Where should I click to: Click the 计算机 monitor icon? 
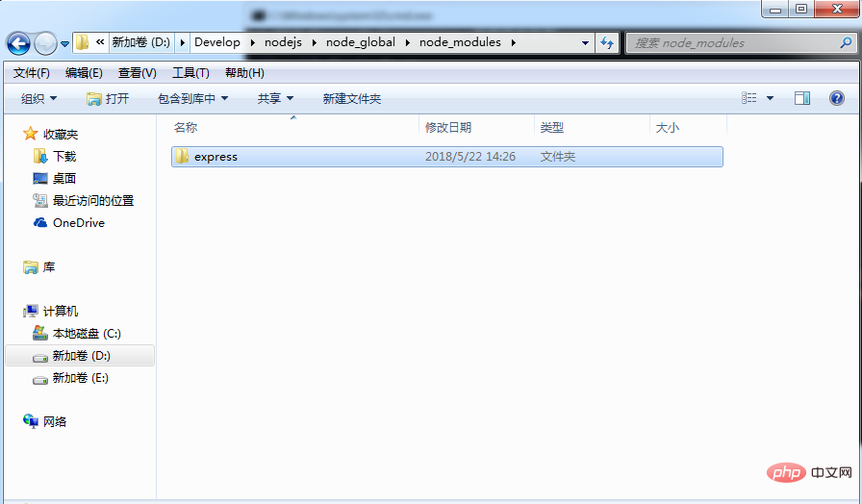(x=31, y=311)
